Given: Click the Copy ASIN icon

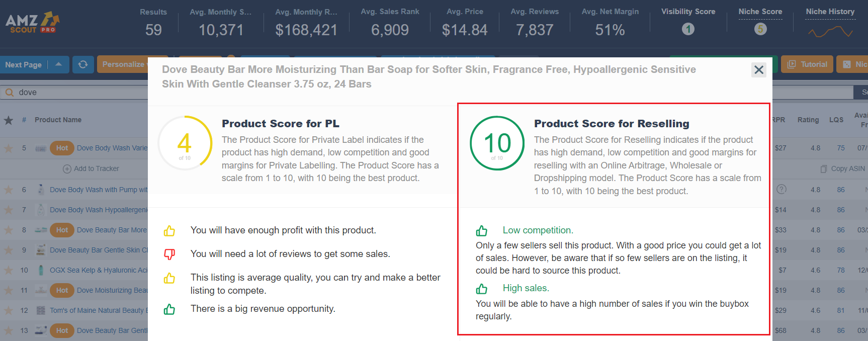Looking at the screenshot, I should [824, 168].
